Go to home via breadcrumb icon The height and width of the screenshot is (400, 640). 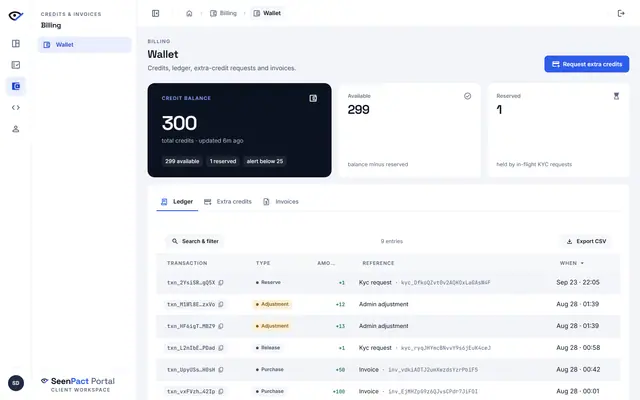[189, 13]
